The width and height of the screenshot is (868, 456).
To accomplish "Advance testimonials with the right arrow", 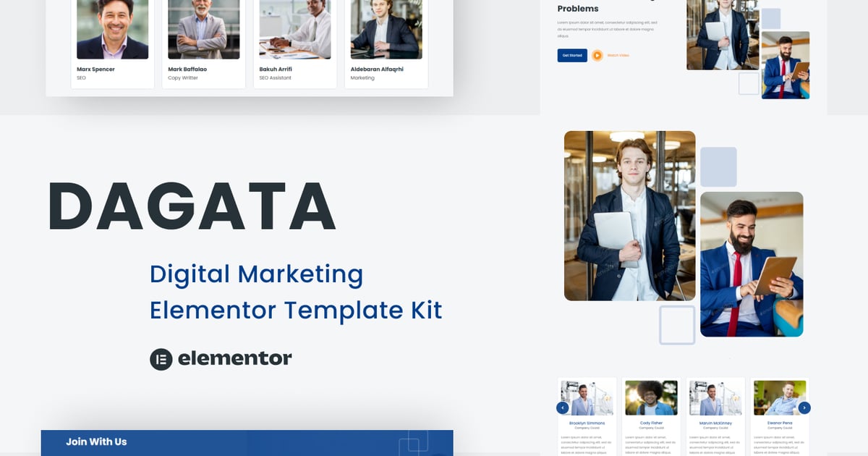I will click(804, 408).
